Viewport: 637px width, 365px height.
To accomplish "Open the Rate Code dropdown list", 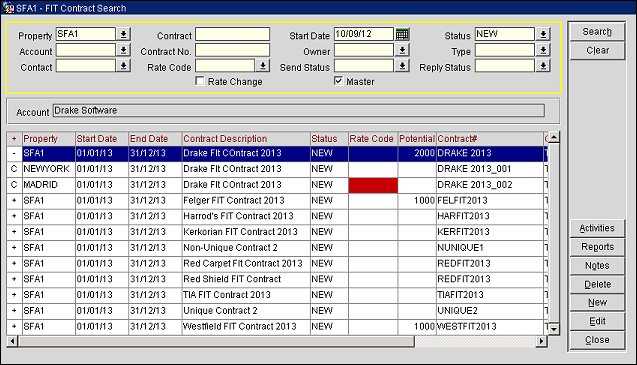I will tap(263, 66).
